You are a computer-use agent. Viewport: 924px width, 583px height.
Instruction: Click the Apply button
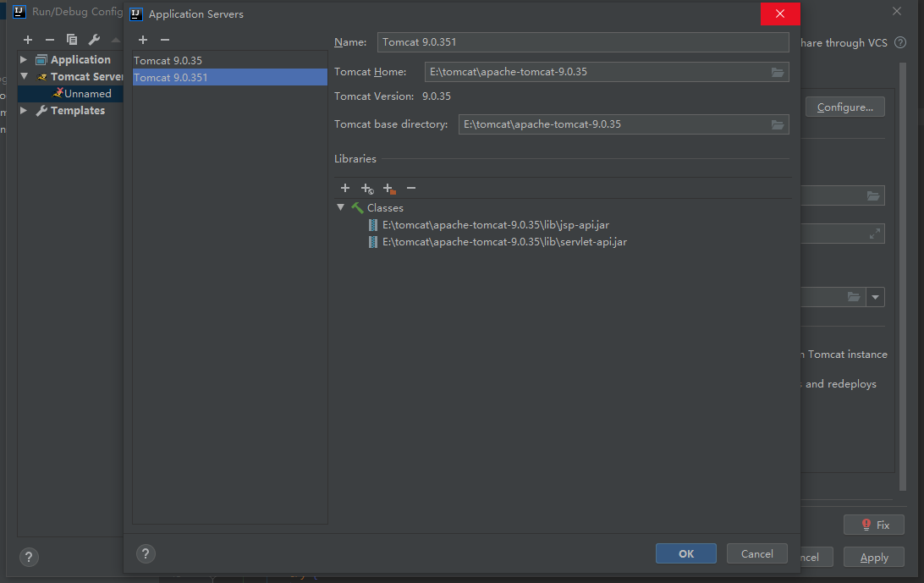click(x=874, y=557)
